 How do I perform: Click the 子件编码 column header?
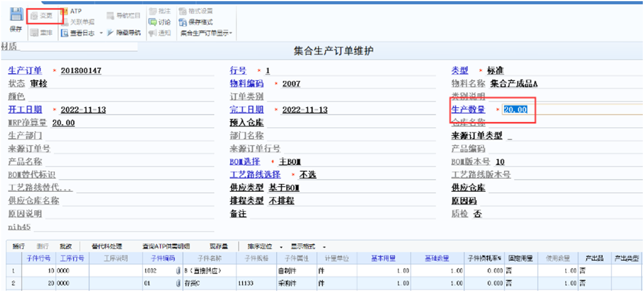point(163,258)
